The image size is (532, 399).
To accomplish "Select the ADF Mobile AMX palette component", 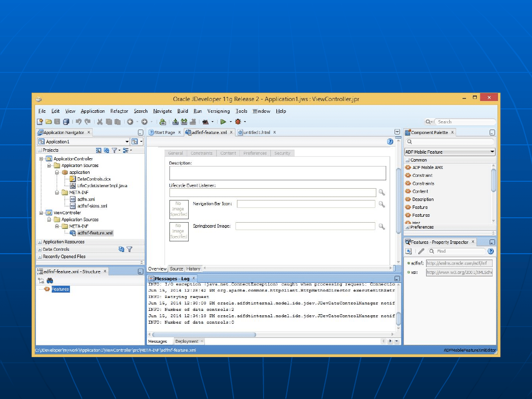I will point(428,167).
